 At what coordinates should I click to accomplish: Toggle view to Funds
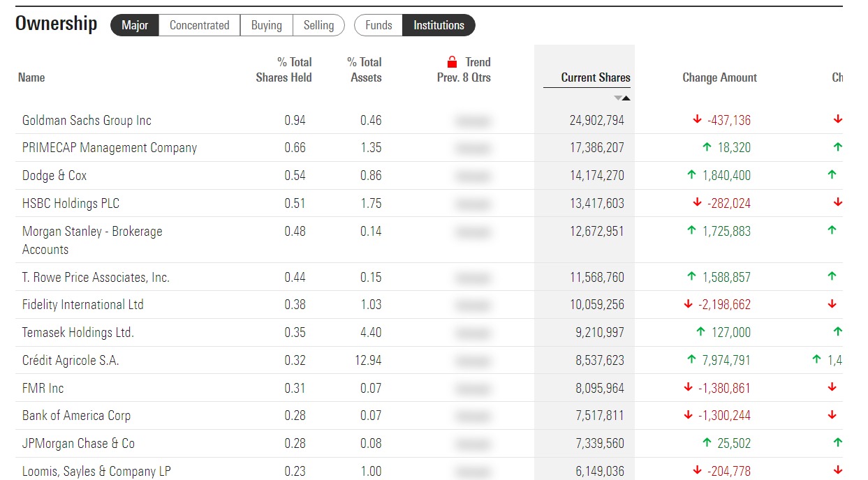pyautogui.click(x=378, y=25)
